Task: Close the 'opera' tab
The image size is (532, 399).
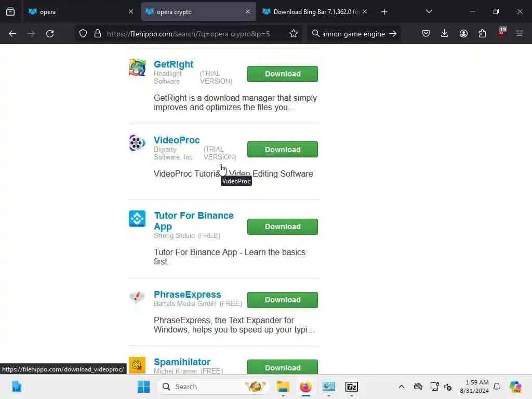Action: click(131, 11)
